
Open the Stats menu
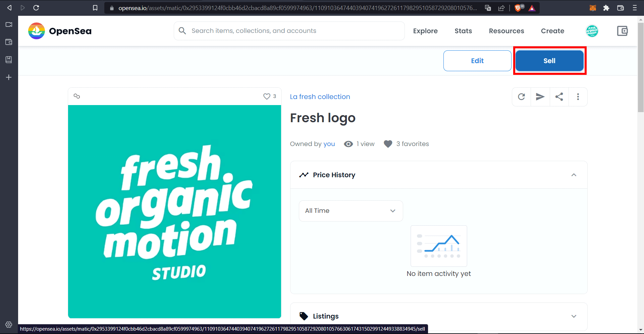pos(463,31)
